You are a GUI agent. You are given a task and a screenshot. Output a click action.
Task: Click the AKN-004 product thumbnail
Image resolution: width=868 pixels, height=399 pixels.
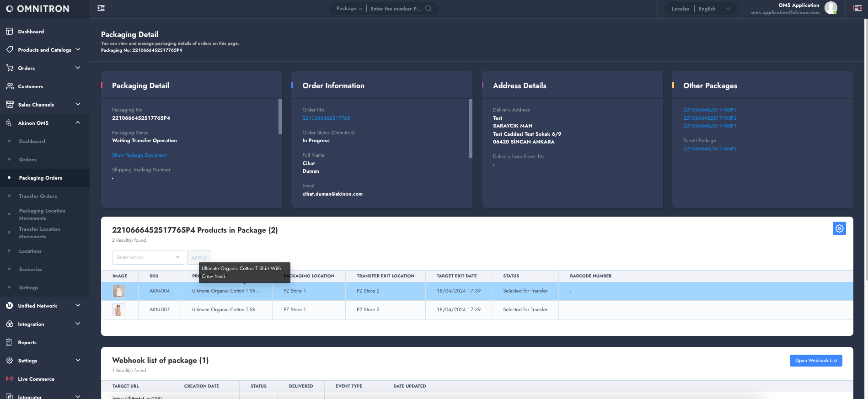(119, 291)
